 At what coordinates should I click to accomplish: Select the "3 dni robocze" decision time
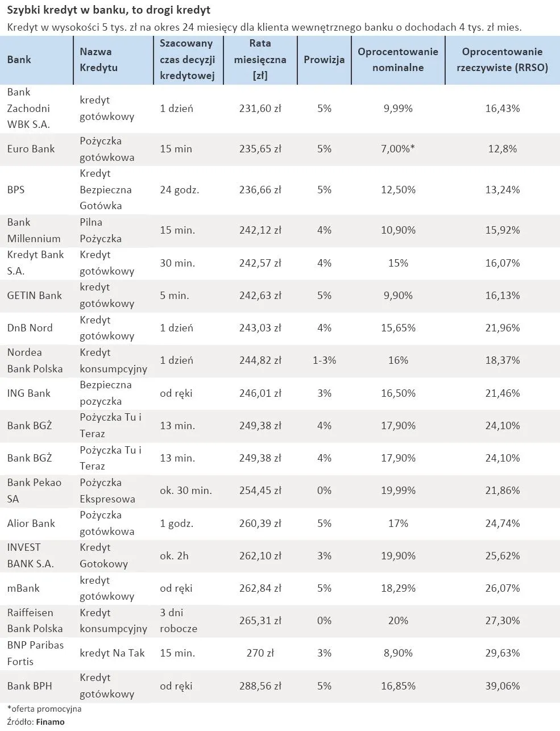pos(178,621)
